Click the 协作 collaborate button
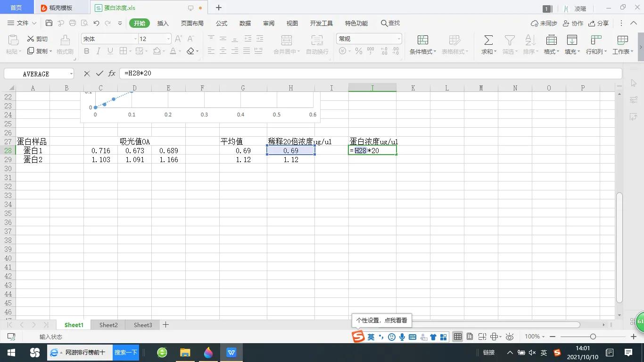This screenshot has height=362, width=644. (572, 23)
